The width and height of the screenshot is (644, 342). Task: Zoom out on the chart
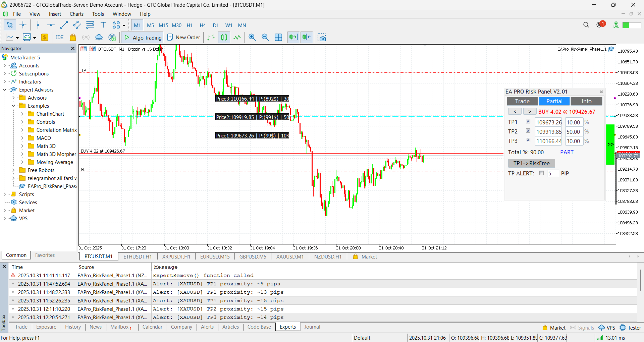pos(265,38)
